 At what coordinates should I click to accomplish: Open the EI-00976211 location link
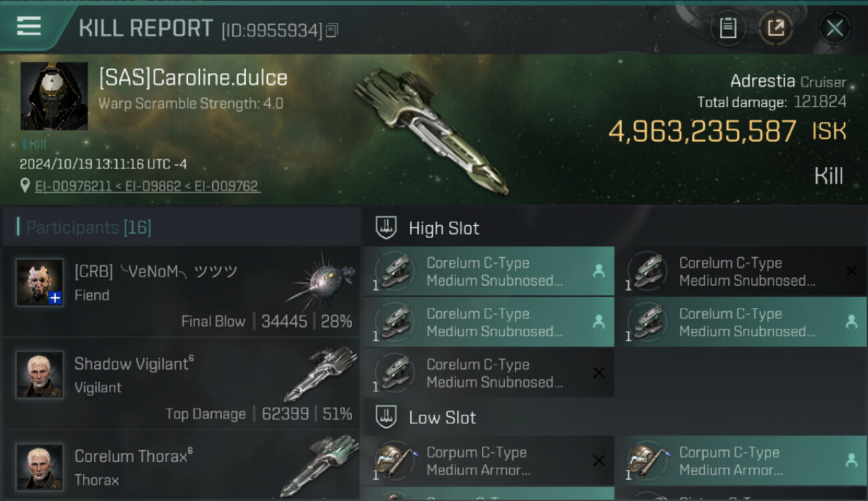tap(73, 186)
